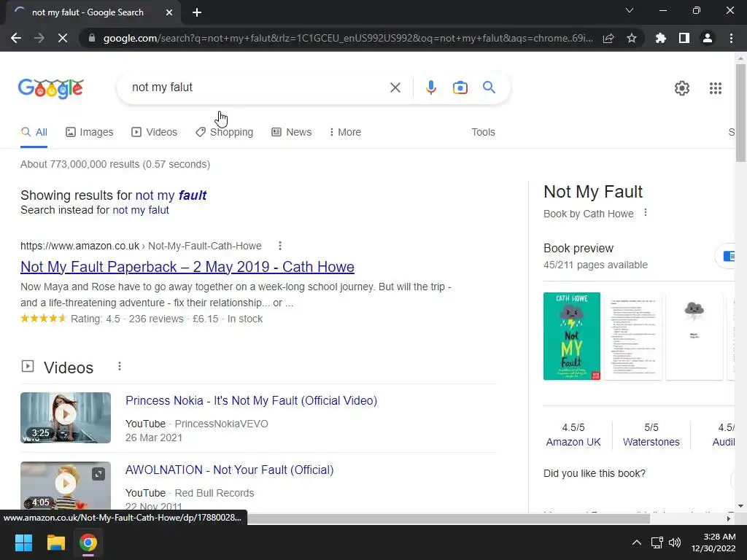Click the magnifier search button
The image size is (747, 560).
click(x=489, y=87)
